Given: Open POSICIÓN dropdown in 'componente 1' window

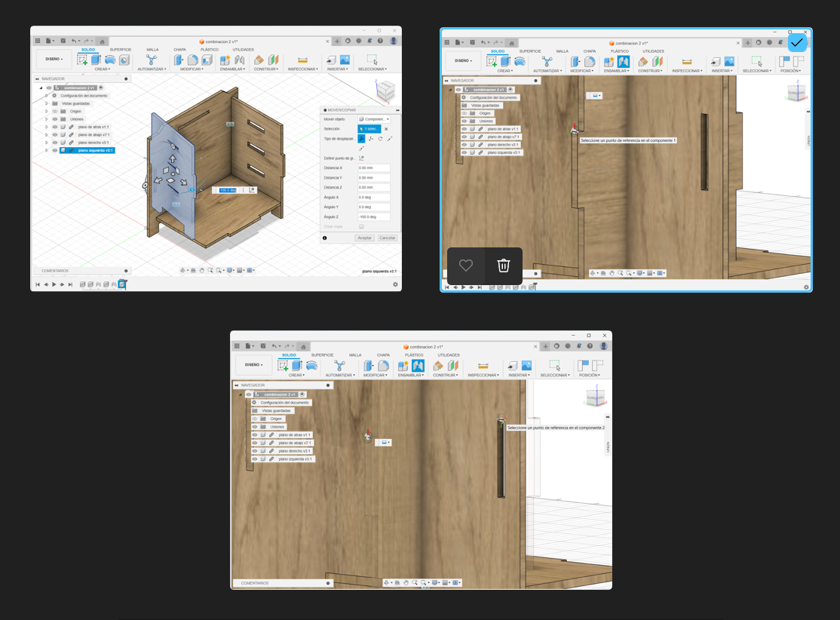Looking at the screenshot, I should pyautogui.click(x=791, y=71).
